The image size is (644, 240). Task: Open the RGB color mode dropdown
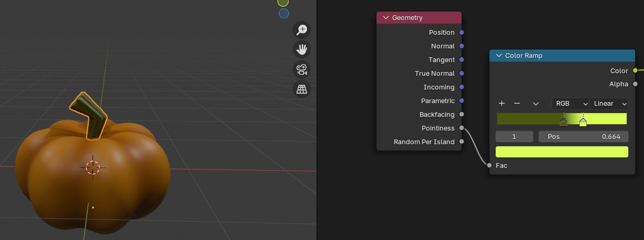click(570, 104)
